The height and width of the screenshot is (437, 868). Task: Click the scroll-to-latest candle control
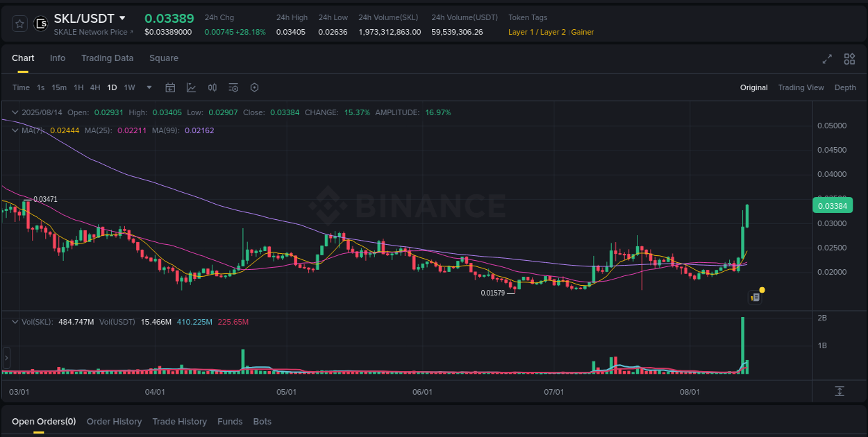coord(839,392)
